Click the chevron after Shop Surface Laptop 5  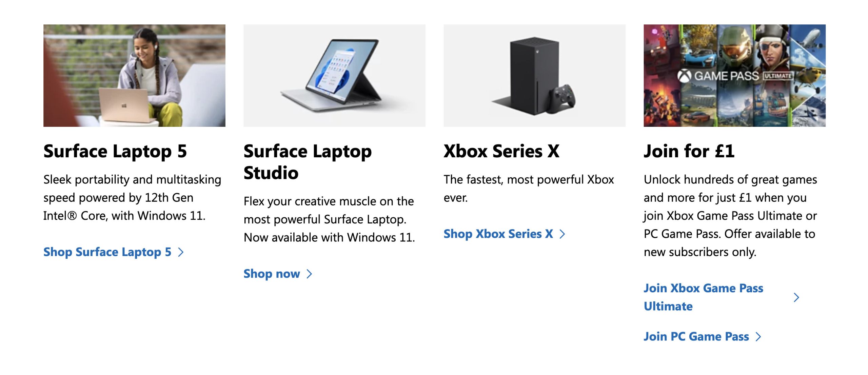click(181, 252)
